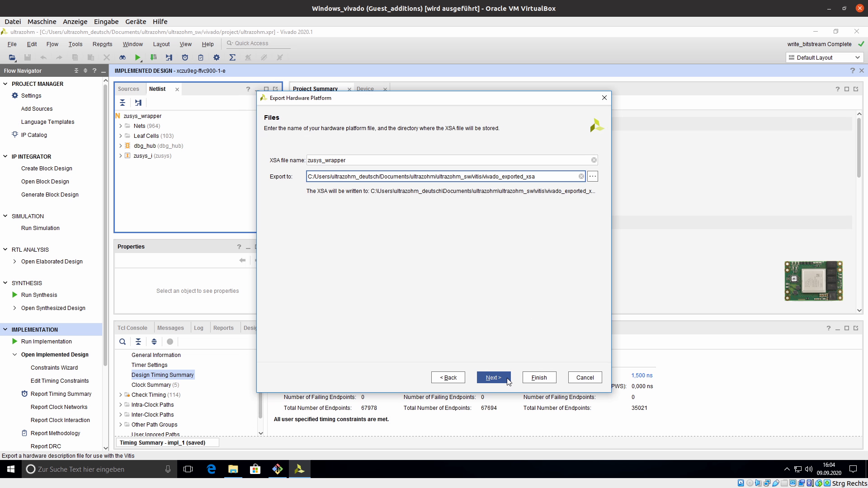Click the Finish button
Viewport: 868px width, 488px height.
click(539, 377)
